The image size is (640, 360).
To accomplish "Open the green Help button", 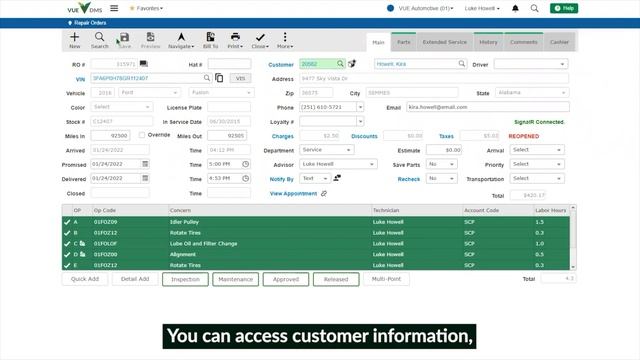I will click(x=564, y=8).
